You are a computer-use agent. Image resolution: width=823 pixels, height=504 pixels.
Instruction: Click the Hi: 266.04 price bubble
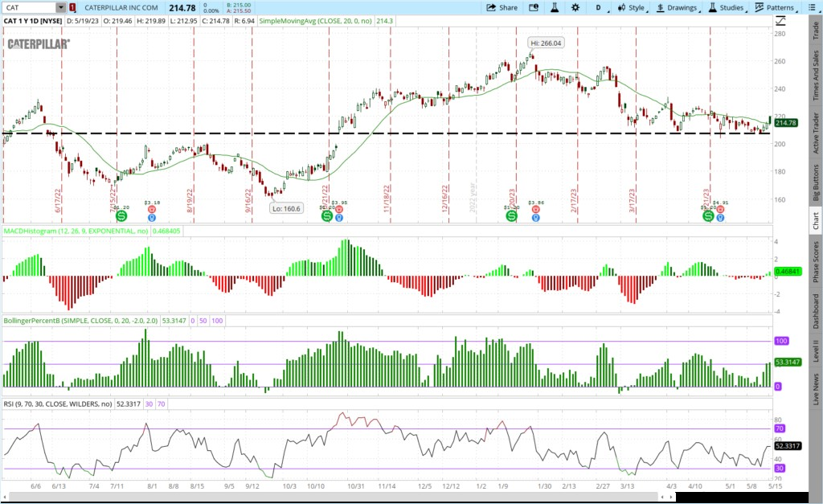[546, 43]
